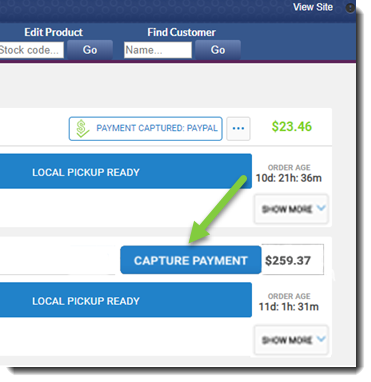Click chevron on second Show More
This screenshot has height=382, width=371.
tap(321, 339)
